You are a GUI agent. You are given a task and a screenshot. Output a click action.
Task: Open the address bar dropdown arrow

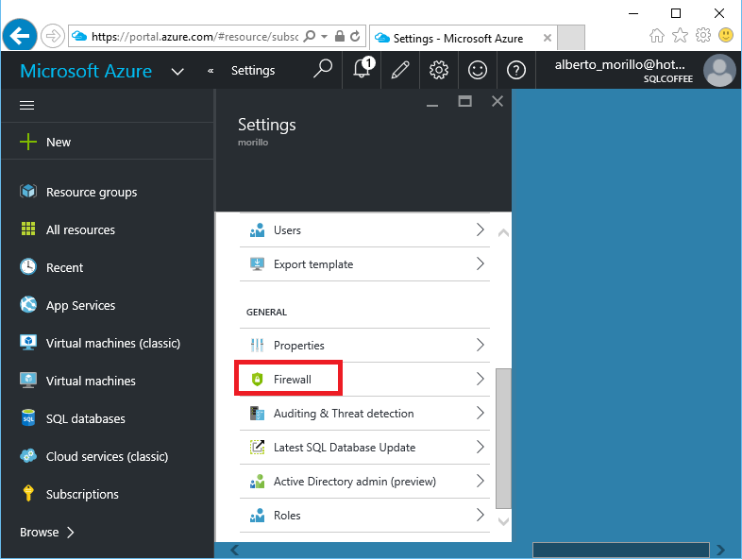point(324,37)
